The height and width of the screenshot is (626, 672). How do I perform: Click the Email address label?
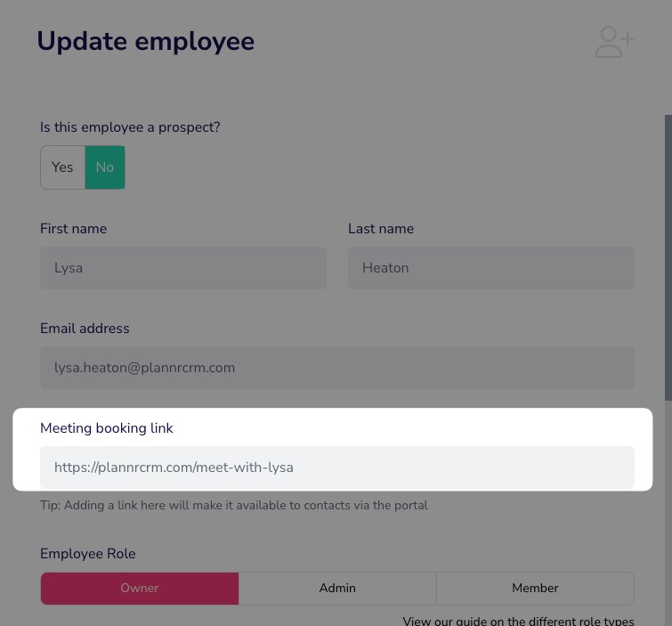tap(85, 329)
